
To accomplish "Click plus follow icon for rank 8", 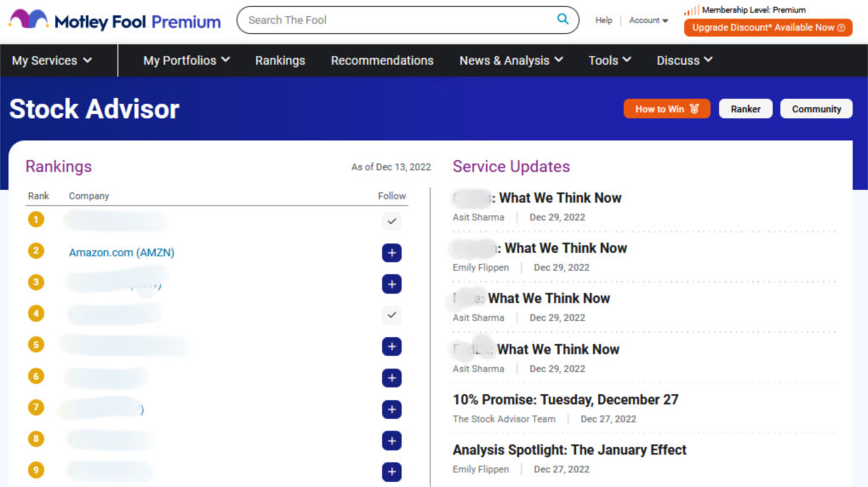I will [391, 441].
